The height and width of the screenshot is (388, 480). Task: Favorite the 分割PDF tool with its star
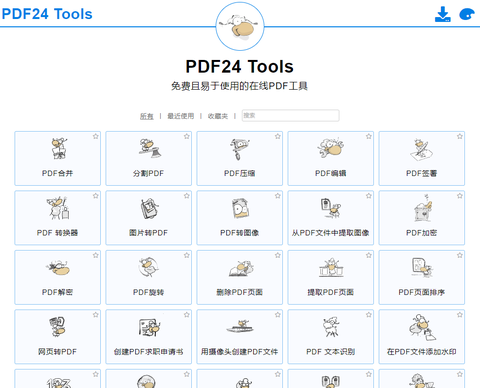187,136
